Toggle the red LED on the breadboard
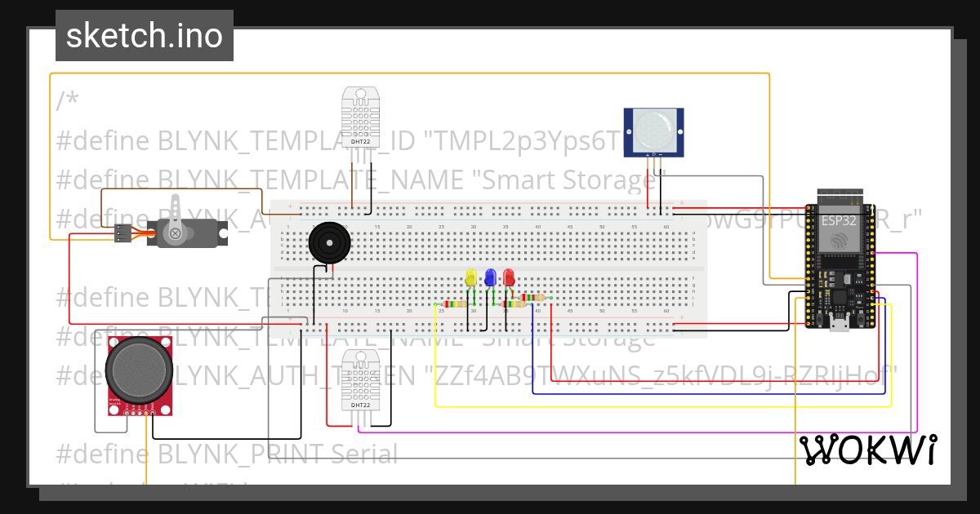Image resolution: width=980 pixels, height=514 pixels. pyautogui.click(x=509, y=277)
